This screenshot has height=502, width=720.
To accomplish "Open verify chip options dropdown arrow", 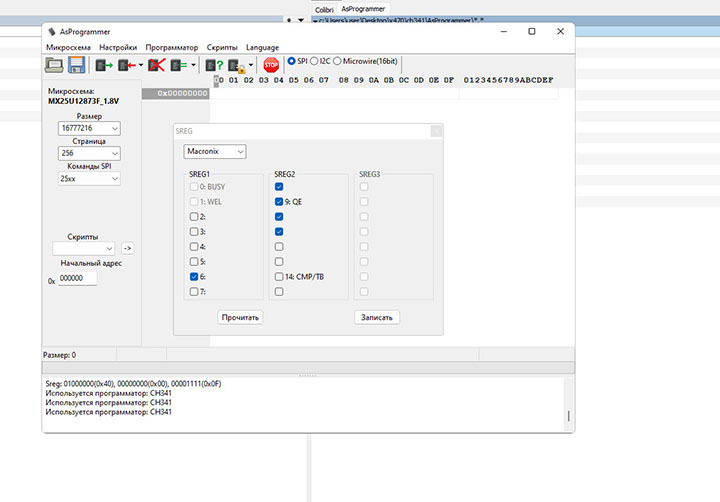I will point(193,65).
